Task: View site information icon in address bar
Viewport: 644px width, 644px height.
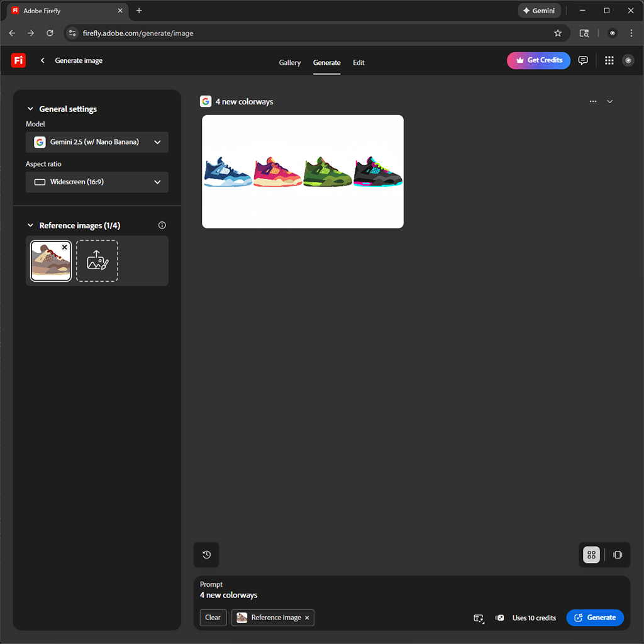Action: [72, 33]
